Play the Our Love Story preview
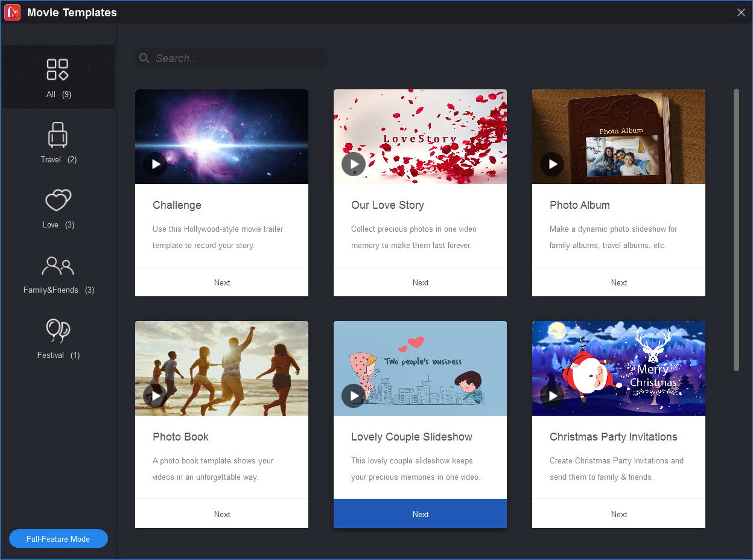 click(x=354, y=164)
